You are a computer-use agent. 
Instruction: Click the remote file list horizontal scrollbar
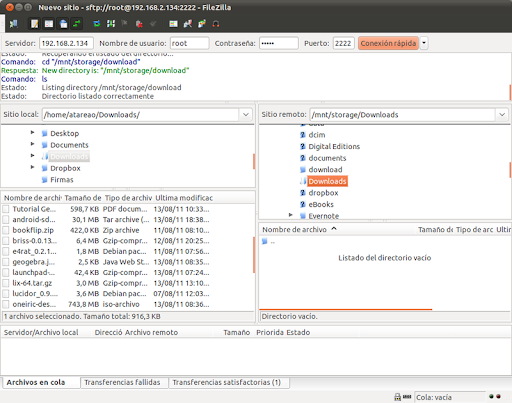(x=345, y=310)
